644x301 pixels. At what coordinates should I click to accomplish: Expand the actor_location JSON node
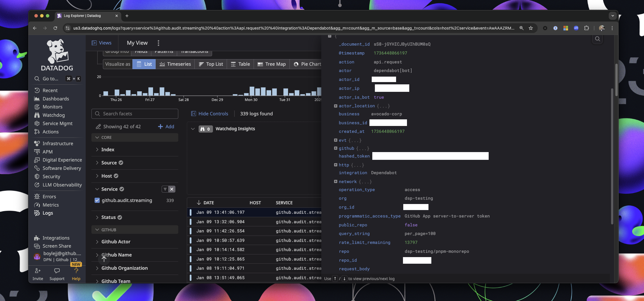(x=336, y=106)
